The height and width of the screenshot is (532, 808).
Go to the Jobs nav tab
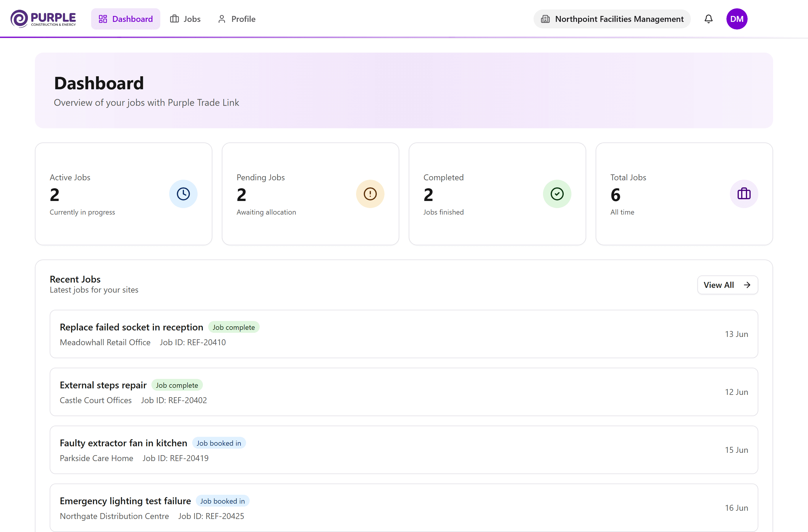[185, 19]
